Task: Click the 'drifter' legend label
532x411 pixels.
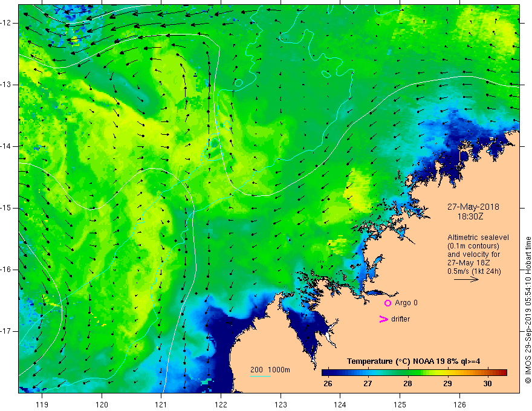Action: coord(400,319)
